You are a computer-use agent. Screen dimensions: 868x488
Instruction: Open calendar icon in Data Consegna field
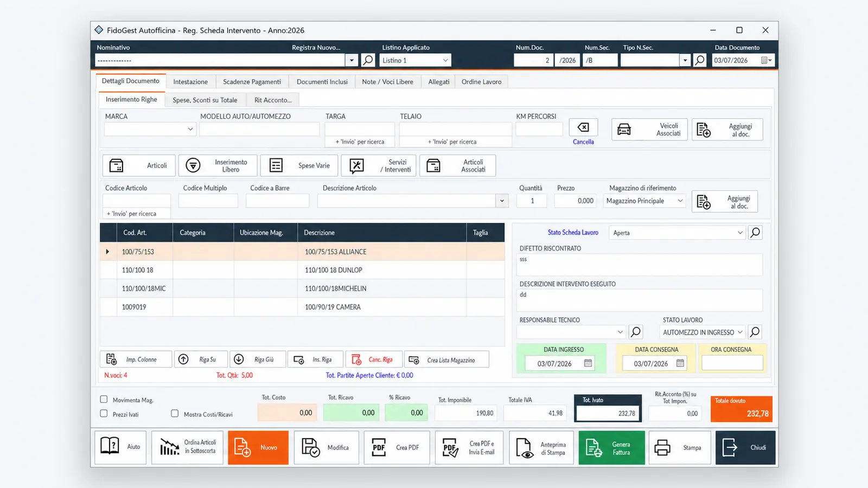pos(680,363)
